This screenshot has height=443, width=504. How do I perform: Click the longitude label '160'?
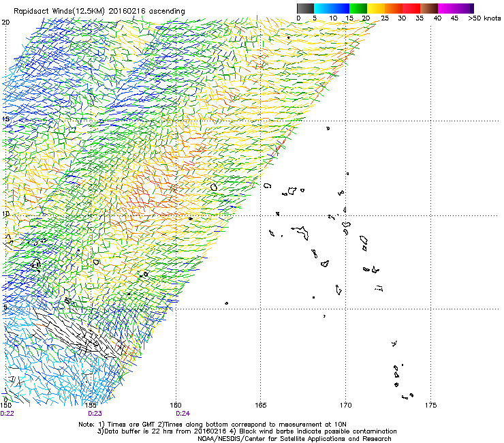point(176,405)
